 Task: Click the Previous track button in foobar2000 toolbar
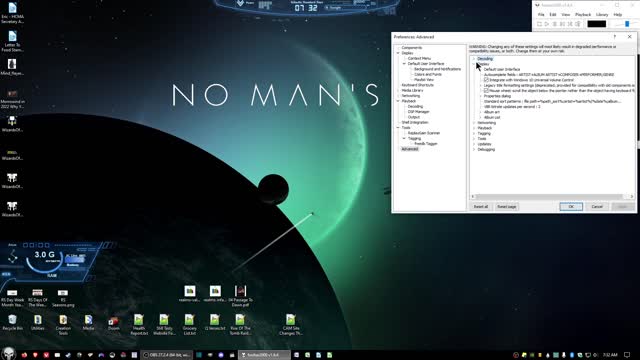(562, 24)
